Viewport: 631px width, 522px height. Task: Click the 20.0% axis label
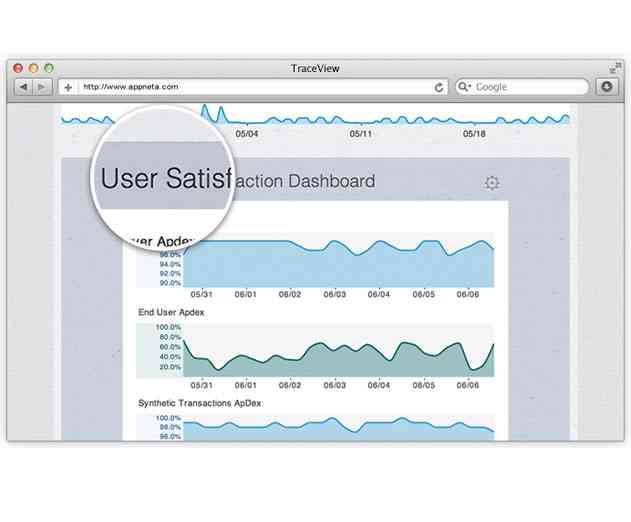pyautogui.click(x=170, y=367)
